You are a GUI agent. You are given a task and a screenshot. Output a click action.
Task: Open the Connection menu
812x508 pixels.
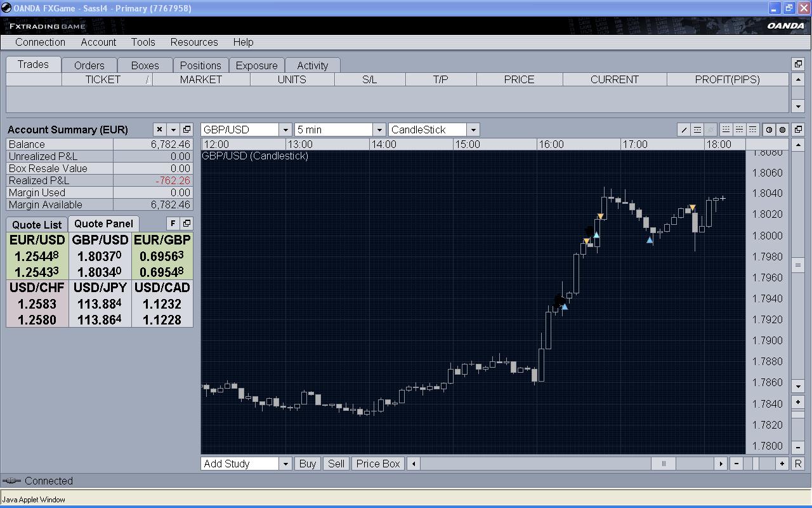pos(40,42)
